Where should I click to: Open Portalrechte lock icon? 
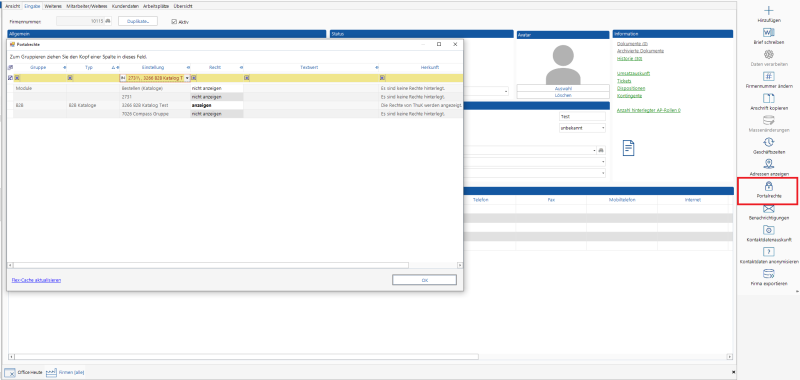click(x=769, y=186)
